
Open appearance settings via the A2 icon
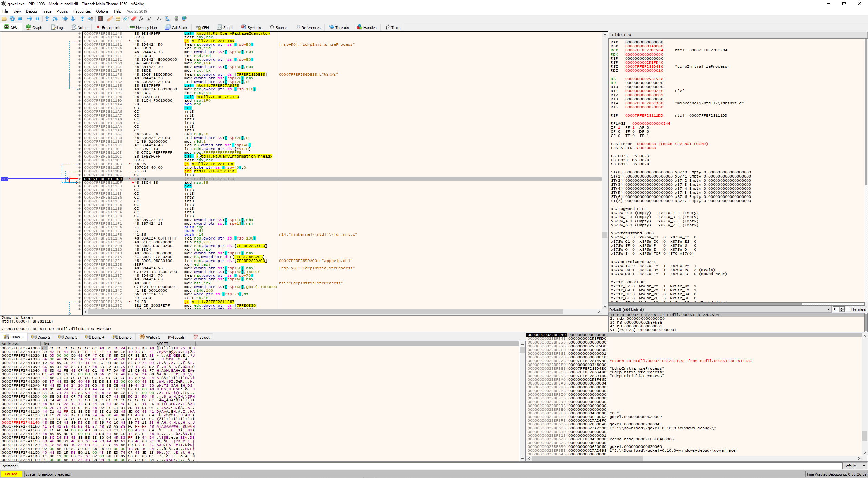tap(159, 19)
